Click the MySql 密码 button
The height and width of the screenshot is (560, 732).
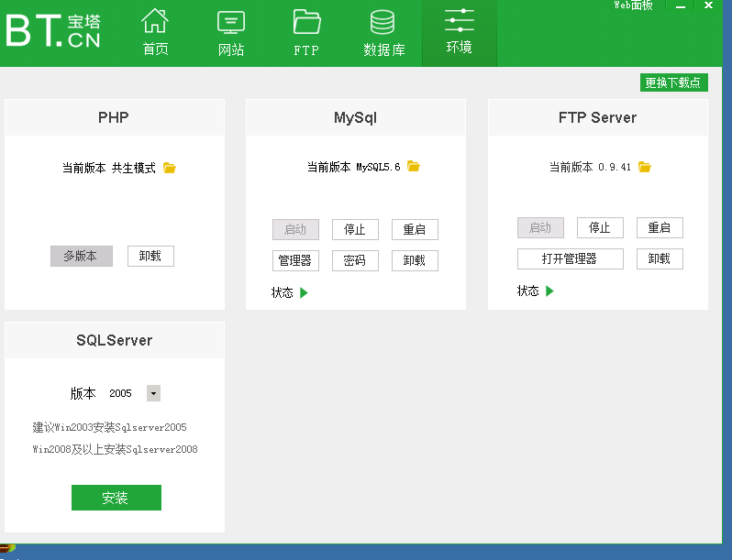[355, 260]
